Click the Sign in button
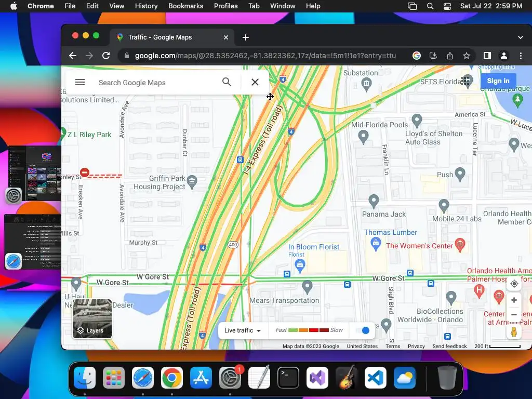This screenshot has width=532, height=399. pos(498,81)
